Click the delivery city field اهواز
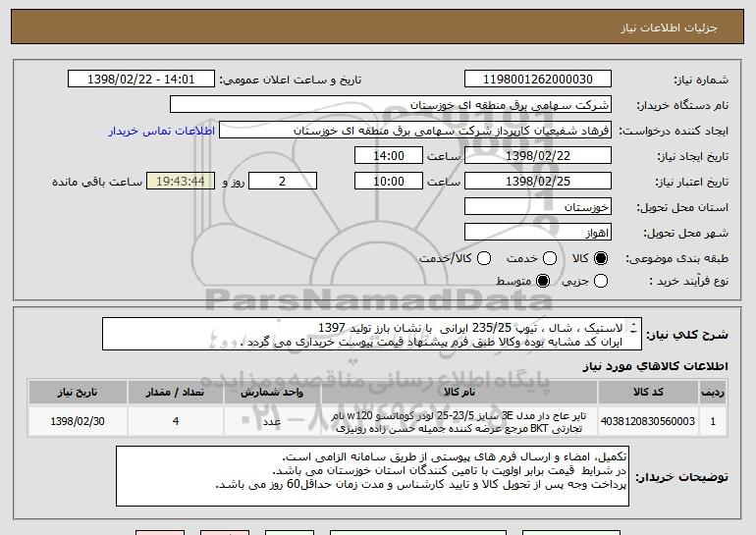This screenshot has width=756, height=535. coord(538,233)
